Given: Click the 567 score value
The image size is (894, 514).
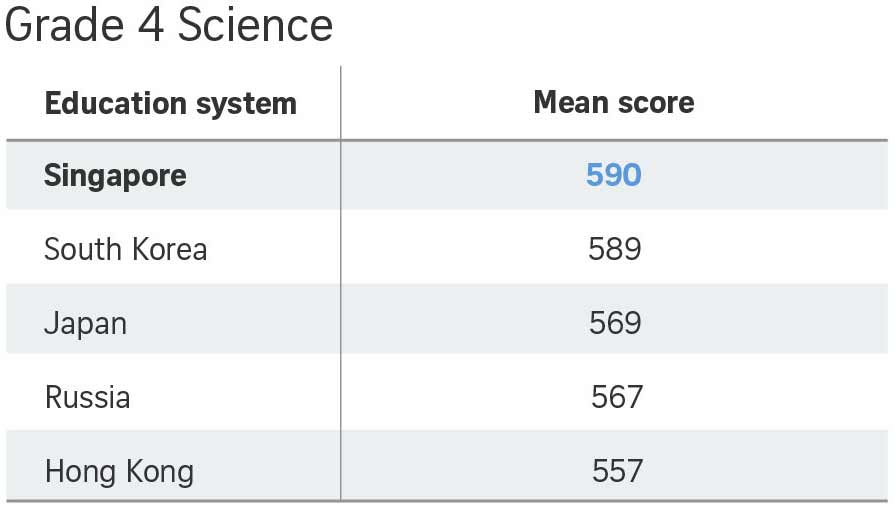Looking at the screenshot, I should pyautogui.click(x=616, y=397).
